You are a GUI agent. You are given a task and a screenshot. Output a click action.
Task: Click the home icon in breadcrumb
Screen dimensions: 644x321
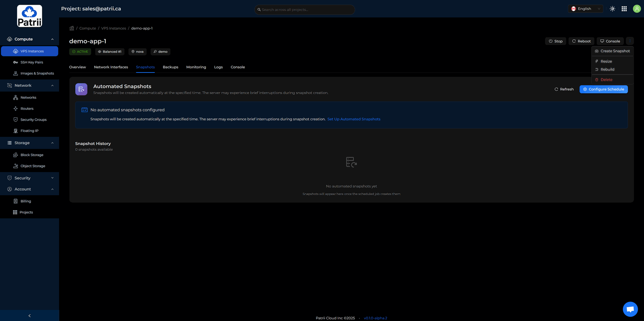(x=72, y=29)
